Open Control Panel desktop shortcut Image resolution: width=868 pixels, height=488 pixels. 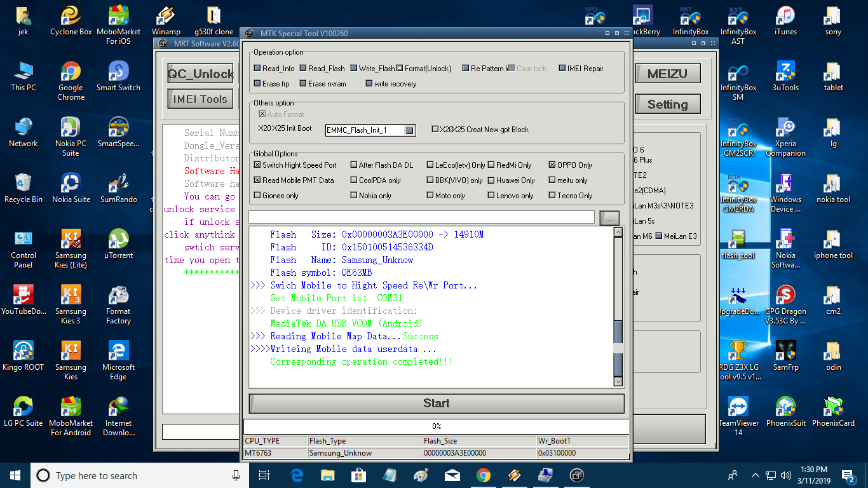point(24,249)
